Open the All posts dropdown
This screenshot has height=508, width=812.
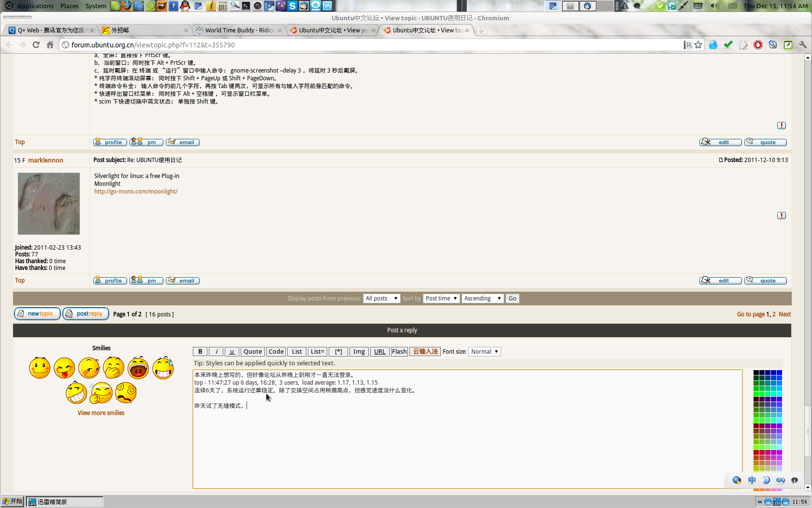pos(381,298)
